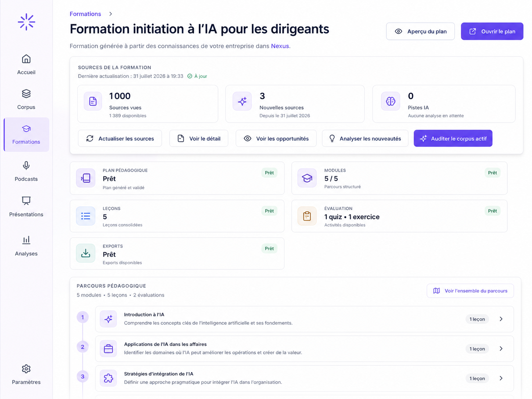Click Analyser les nouveautés button
This screenshot has height=399, width=532.
coord(365,139)
